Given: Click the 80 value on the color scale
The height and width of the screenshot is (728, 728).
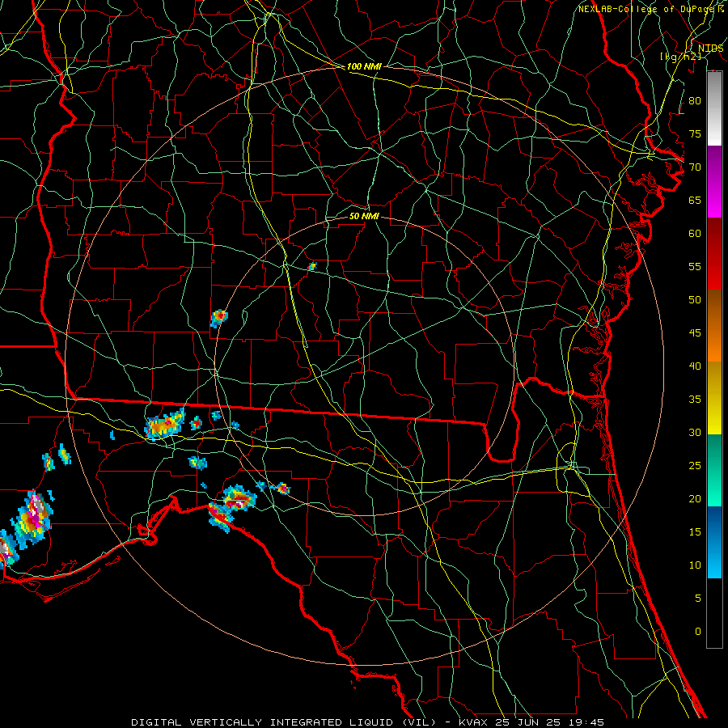Looking at the screenshot, I should click(x=695, y=101).
